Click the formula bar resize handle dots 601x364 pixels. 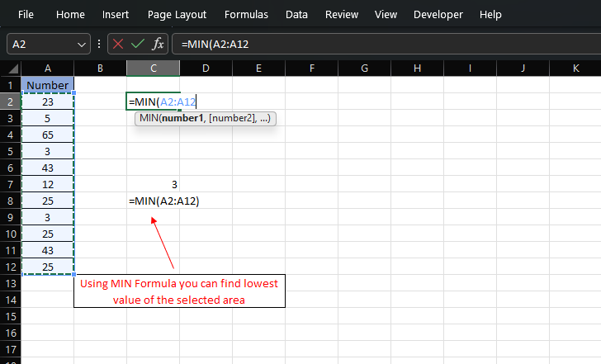point(99,44)
